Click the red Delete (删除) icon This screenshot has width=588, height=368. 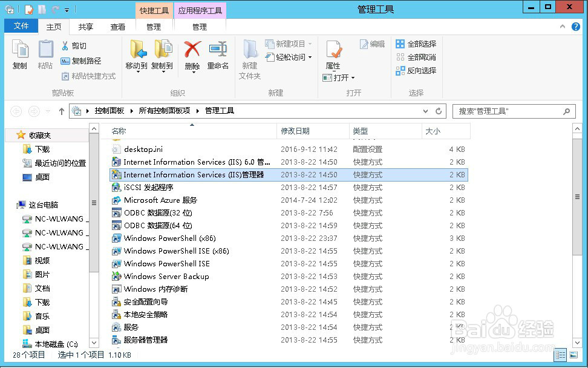(192, 50)
